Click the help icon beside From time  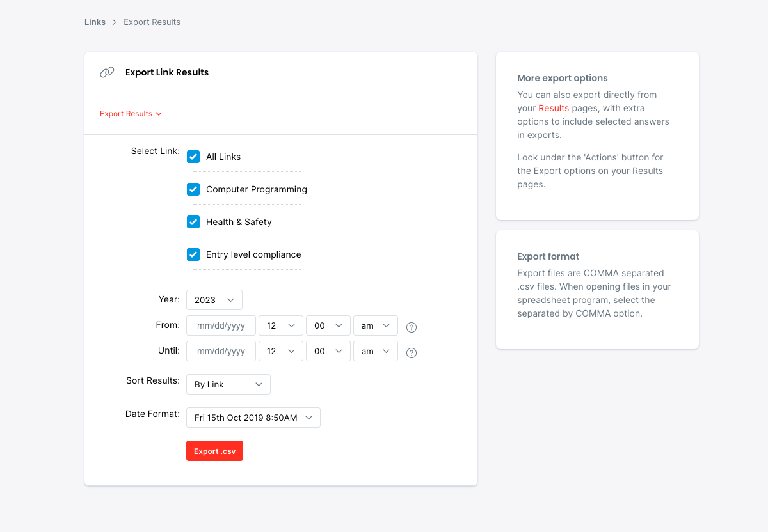click(x=412, y=327)
